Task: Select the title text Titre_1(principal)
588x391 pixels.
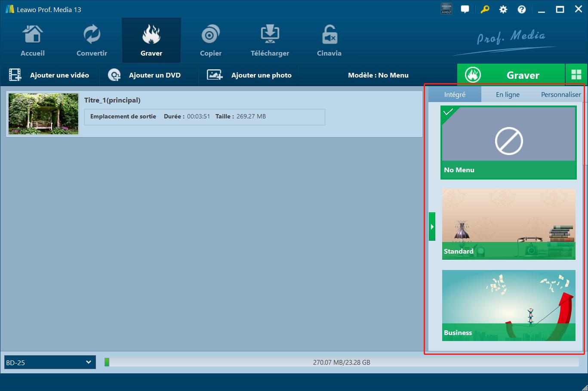Action: coord(112,100)
